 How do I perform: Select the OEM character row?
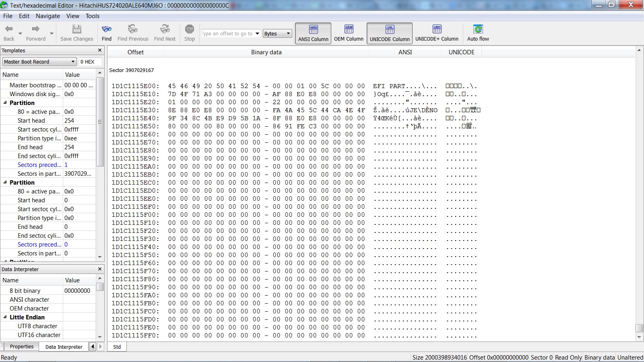(x=48, y=308)
